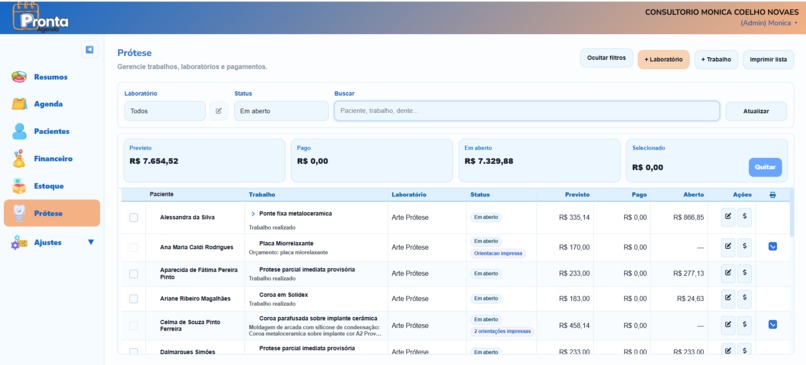Expand the Ajustes submenu arrow
This screenshot has height=365, width=806.
click(x=91, y=242)
